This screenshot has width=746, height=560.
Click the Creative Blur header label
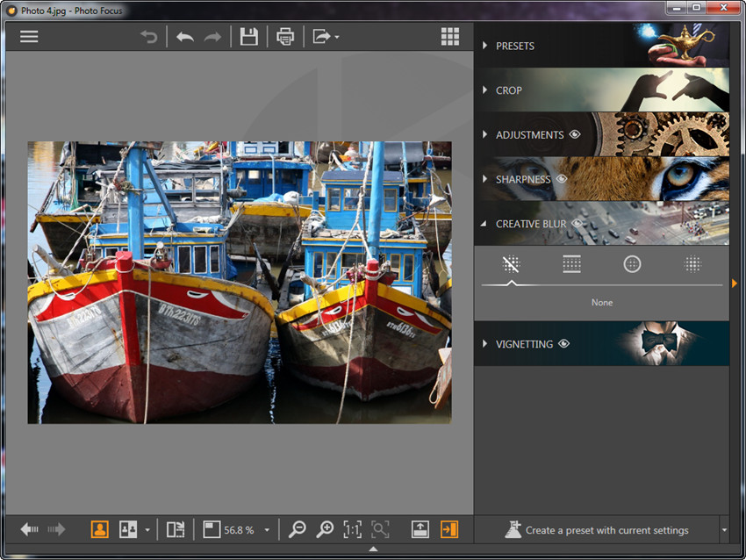click(531, 224)
